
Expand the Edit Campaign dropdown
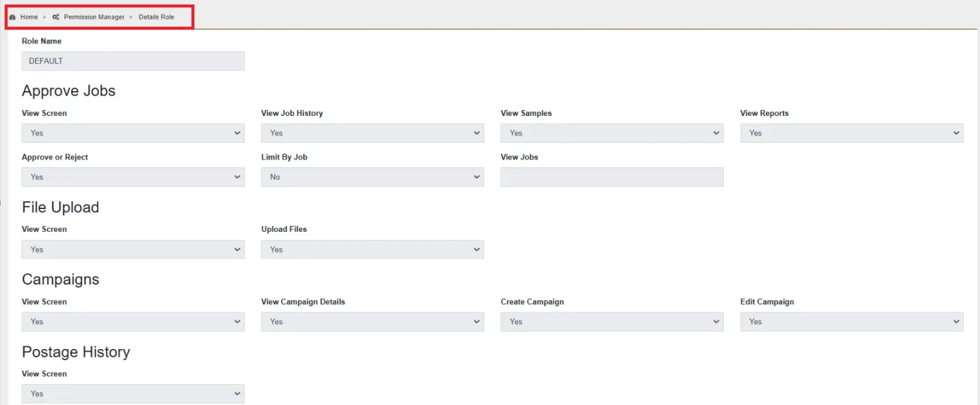click(x=852, y=322)
